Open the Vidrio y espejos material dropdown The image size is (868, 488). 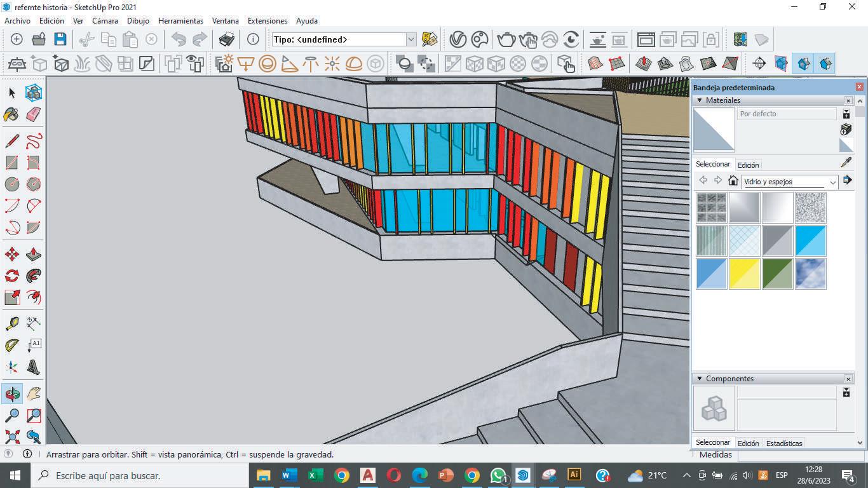[833, 182]
